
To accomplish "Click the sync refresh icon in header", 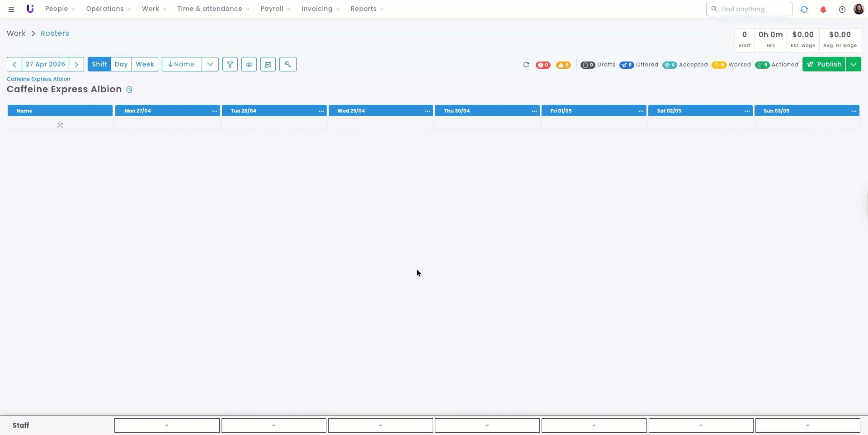I will click(804, 9).
